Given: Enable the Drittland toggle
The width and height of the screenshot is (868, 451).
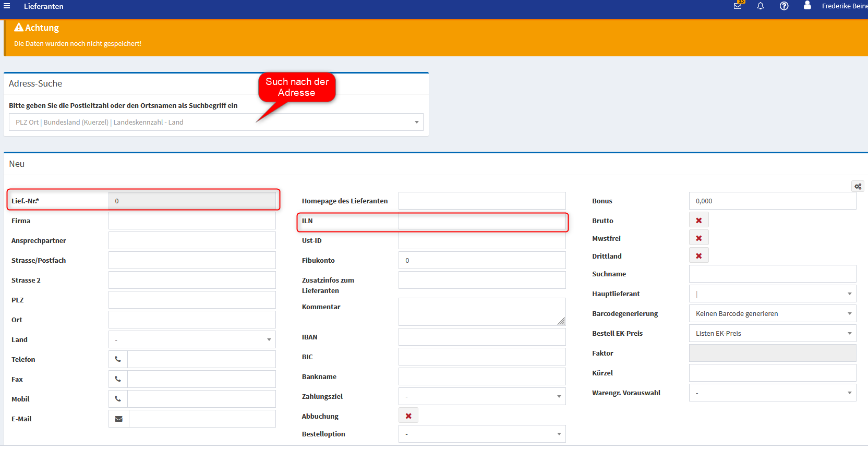Looking at the screenshot, I should (698, 256).
